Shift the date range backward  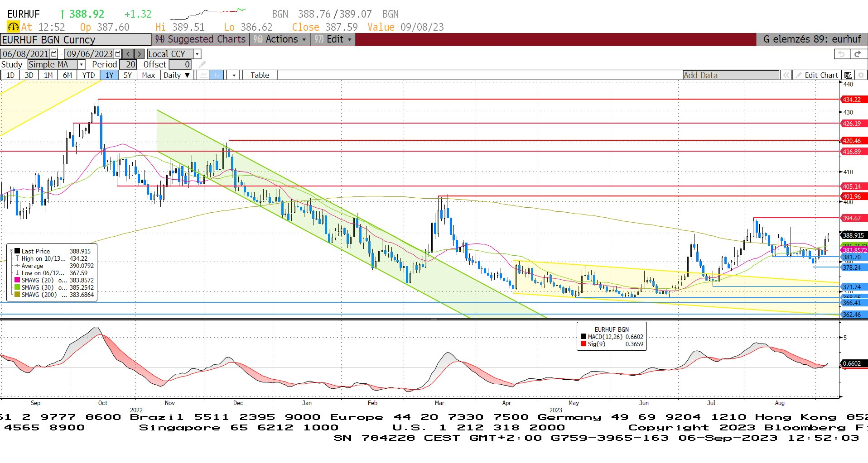(x=129, y=54)
